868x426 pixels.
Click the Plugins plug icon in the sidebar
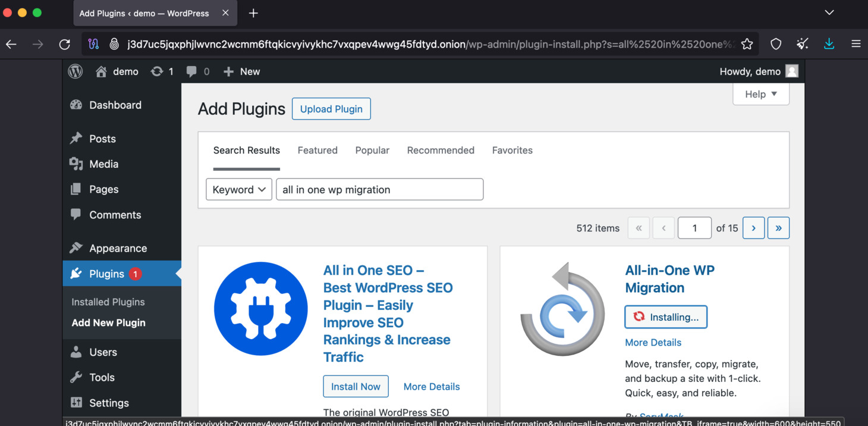click(76, 274)
